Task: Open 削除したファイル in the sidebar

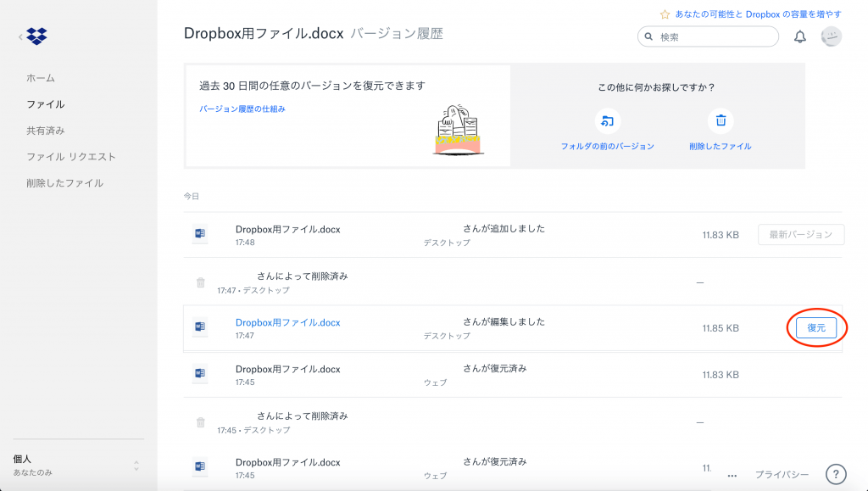Action: coord(64,182)
